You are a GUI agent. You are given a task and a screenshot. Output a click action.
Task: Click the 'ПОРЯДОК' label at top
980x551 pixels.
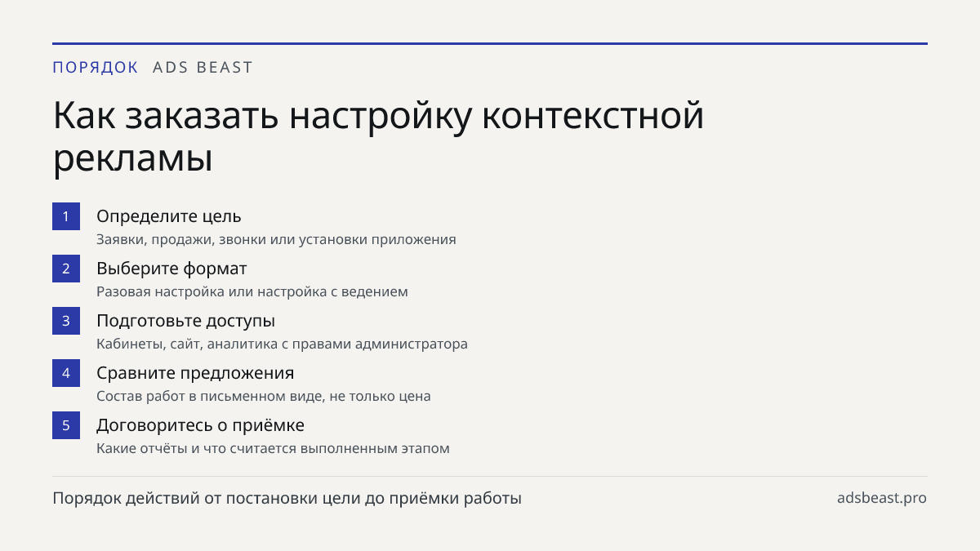[96, 68]
